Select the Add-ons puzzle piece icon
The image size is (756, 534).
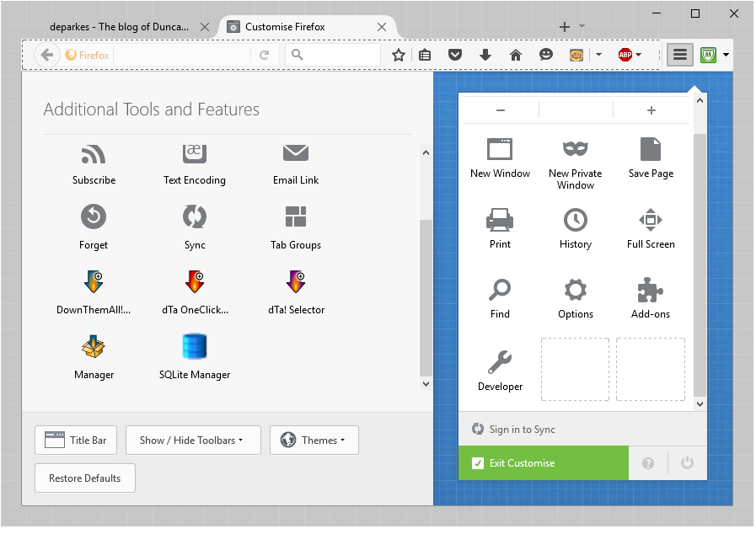point(650,291)
